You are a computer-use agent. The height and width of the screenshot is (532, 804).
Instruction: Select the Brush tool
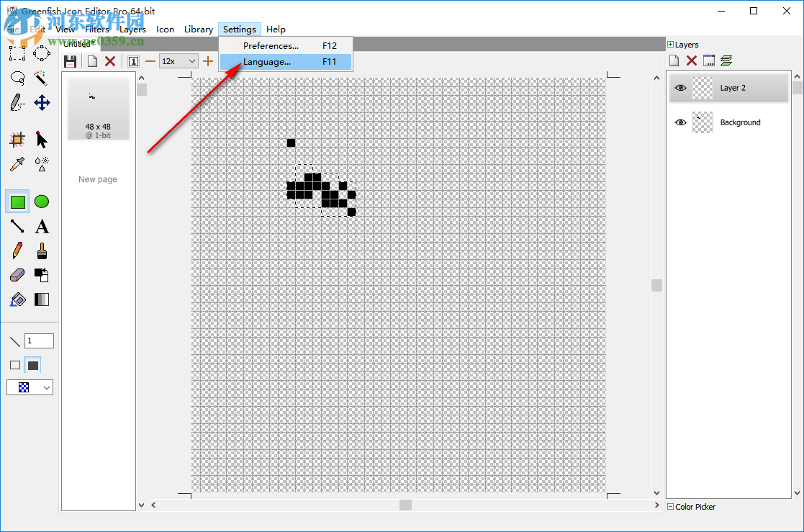(42, 251)
